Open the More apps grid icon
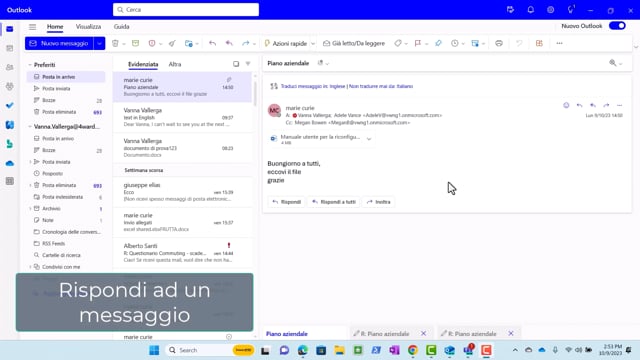Viewport: 640px width, 360px height. (10, 181)
